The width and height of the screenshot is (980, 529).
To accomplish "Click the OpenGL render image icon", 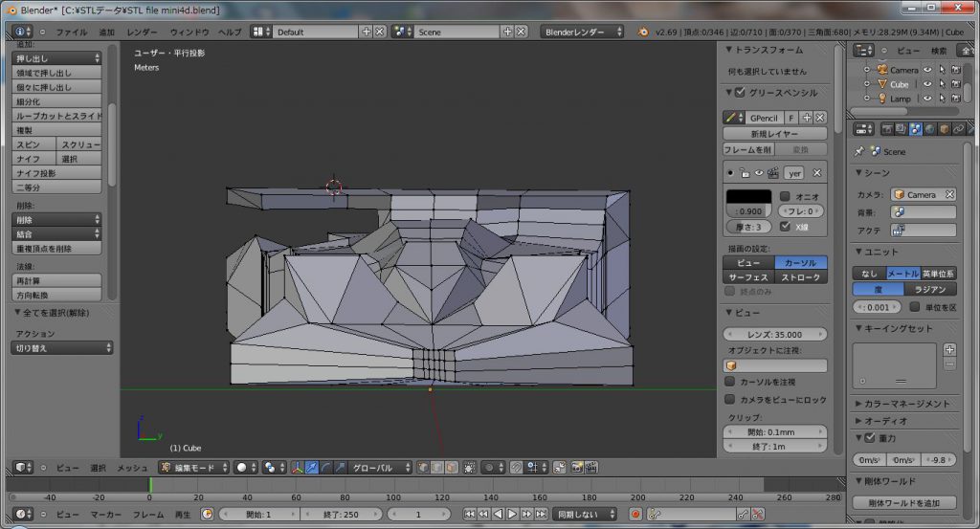I will pyautogui.click(x=576, y=467).
